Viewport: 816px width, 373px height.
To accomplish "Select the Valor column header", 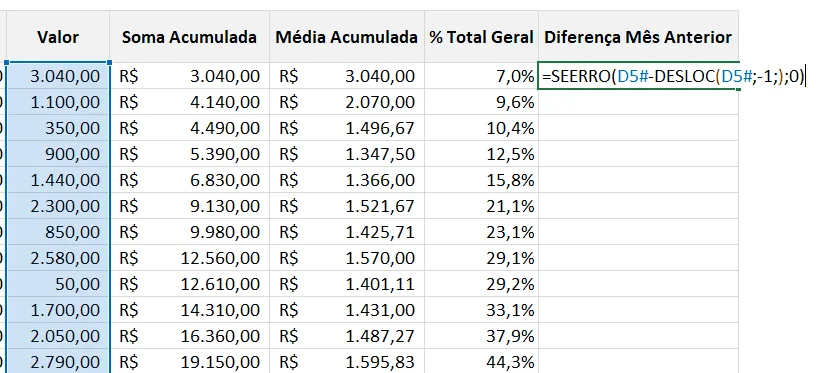I will [x=58, y=37].
